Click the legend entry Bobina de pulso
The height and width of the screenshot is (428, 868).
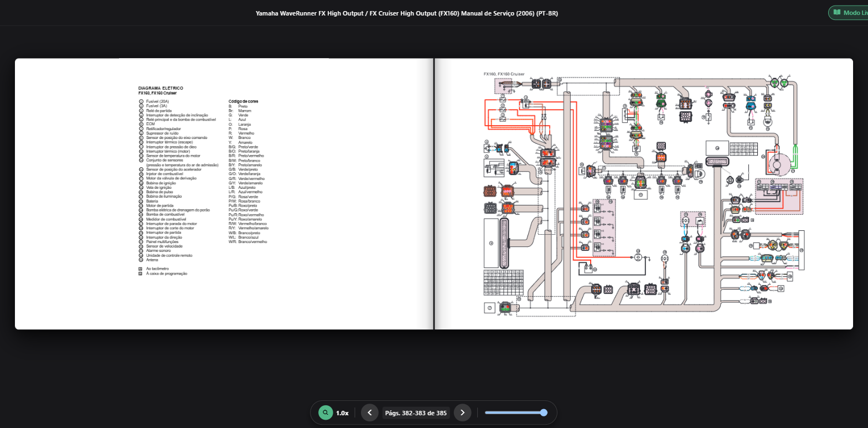pos(159,192)
